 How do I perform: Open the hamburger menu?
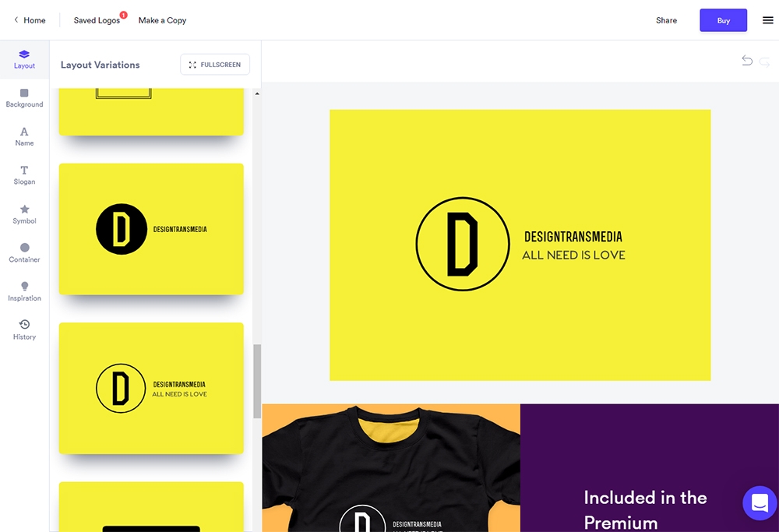(767, 20)
